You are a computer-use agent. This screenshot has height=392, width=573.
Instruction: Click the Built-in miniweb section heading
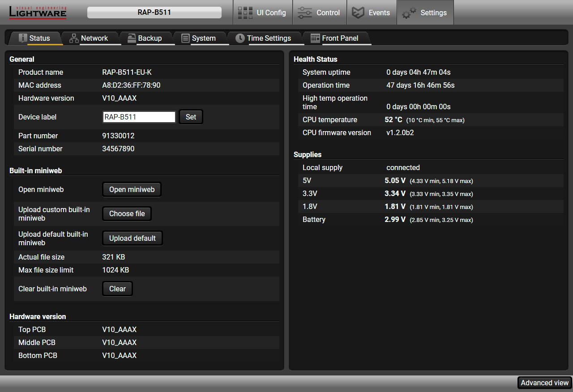[x=35, y=170]
